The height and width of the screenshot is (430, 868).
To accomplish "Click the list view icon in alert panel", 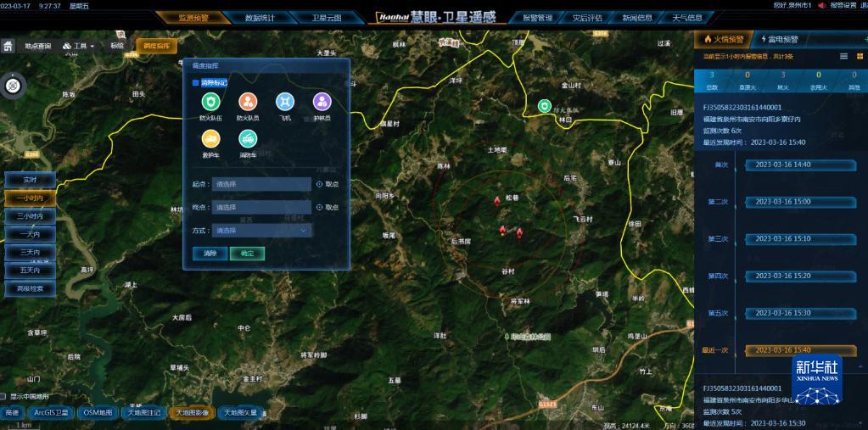I will (843, 56).
